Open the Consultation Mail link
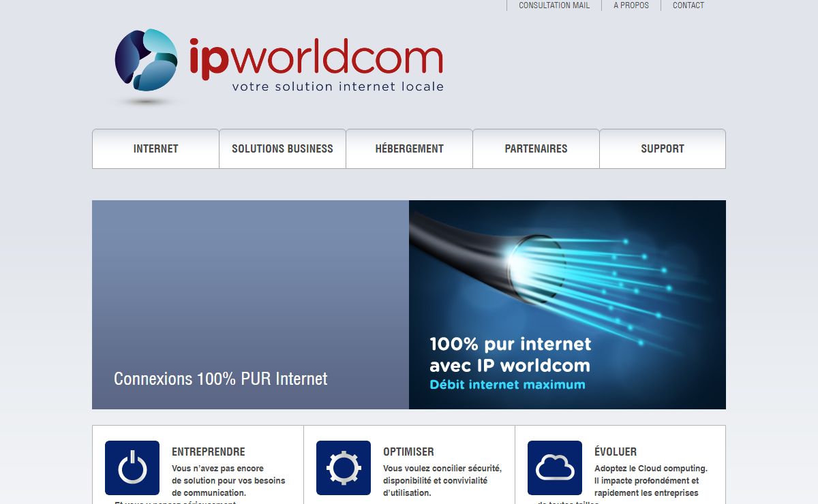 click(554, 5)
